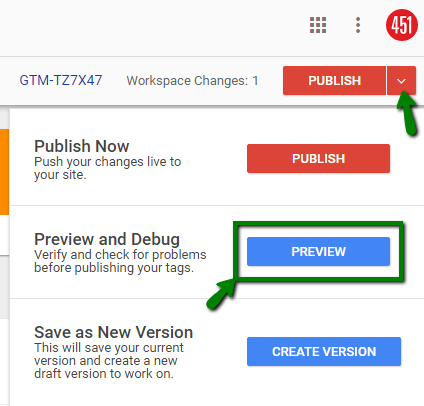Image resolution: width=424 pixels, height=406 pixels.
Task: Click the CREATE VERSION button
Action: [324, 352]
